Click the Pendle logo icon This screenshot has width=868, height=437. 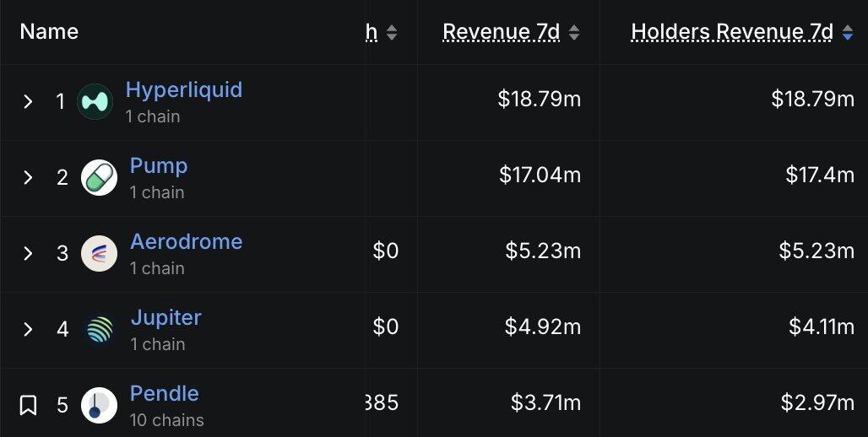click(x=99, y=406)
